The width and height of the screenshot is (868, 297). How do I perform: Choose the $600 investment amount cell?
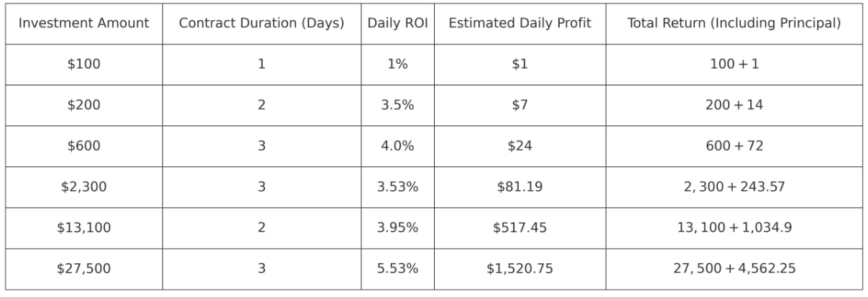tap(84, 146)
